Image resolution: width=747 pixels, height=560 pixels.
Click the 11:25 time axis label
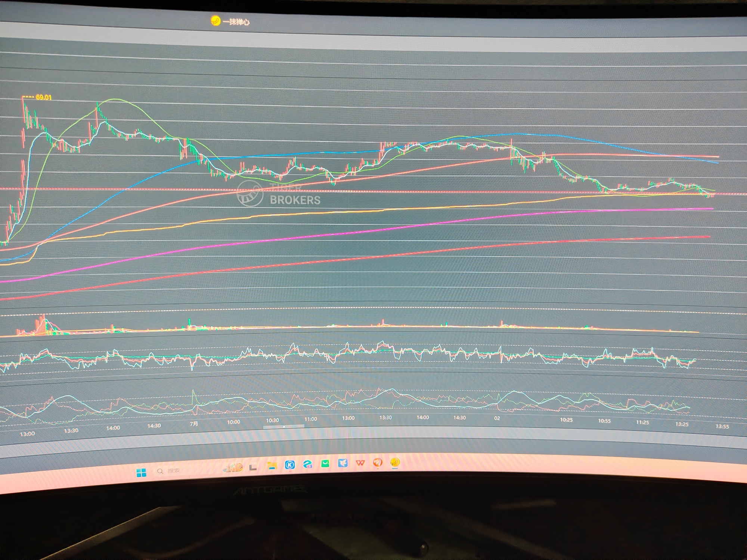(642, 422)
